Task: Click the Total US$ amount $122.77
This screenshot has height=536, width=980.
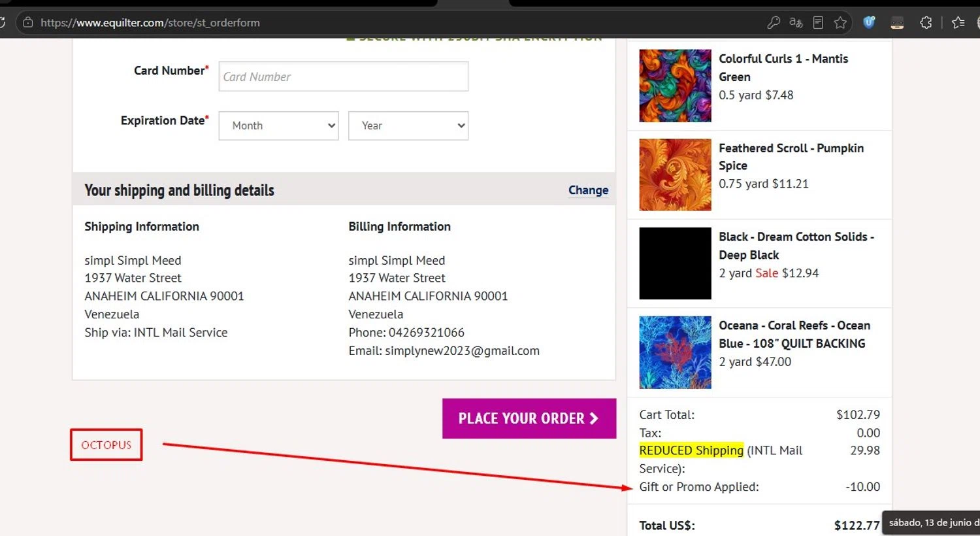Action: [x=857, y=526]
